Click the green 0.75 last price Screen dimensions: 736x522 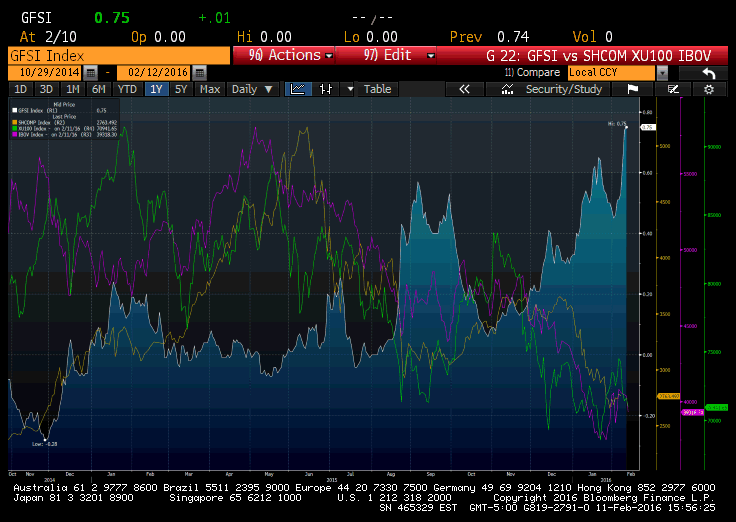click(112, 18)
